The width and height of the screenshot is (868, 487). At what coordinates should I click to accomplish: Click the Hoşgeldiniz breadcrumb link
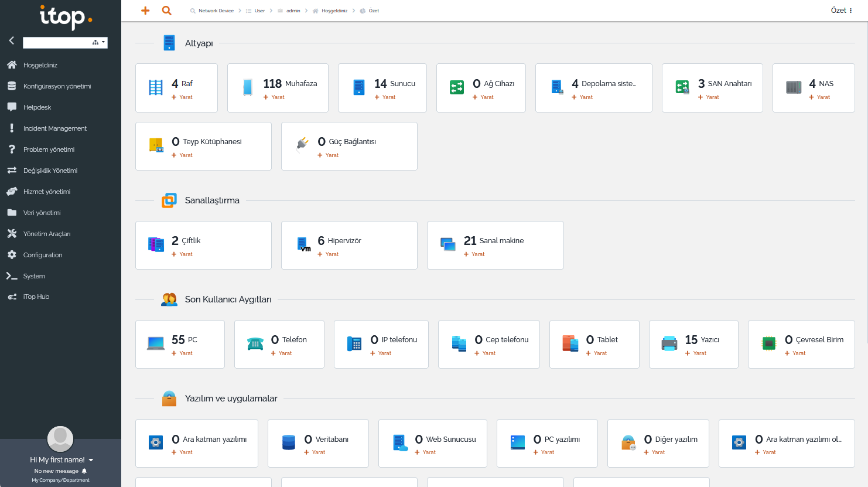coord(334,11)
